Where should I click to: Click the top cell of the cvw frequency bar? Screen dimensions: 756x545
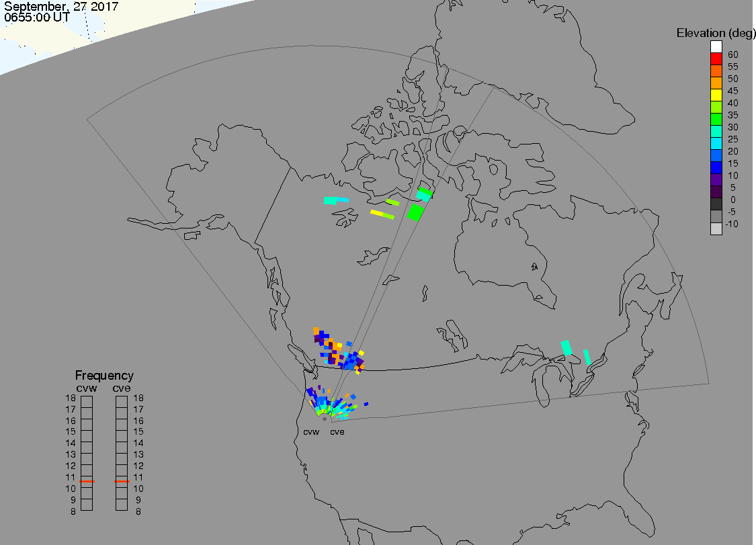87,402
